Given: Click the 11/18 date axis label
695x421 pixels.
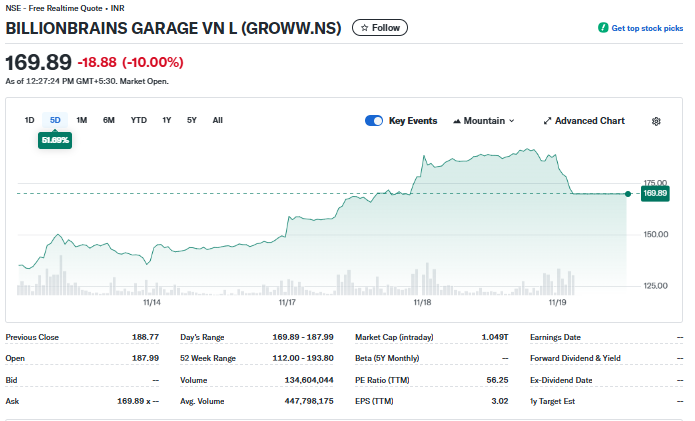Looking at the screenshot, I should (x=422, y=302).
